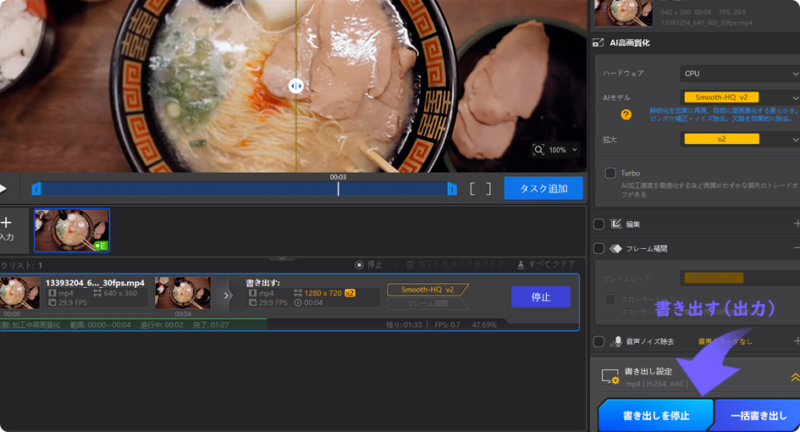Image resolution: width=800 pixels, height=432 pixels.
Task: Open the 拡大 x2 scale dropdown
Action: click(x=738, y=138)
